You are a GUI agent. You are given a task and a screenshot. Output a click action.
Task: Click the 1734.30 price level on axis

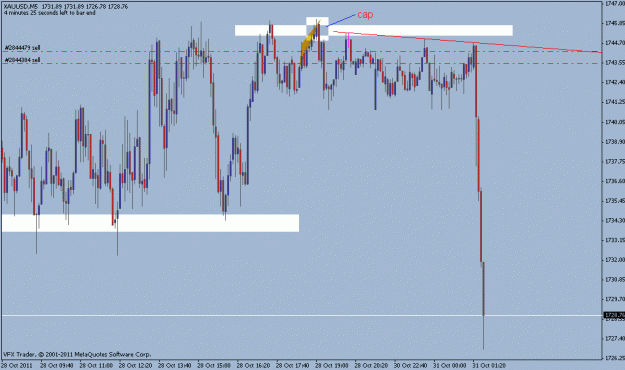coord(614,220)
